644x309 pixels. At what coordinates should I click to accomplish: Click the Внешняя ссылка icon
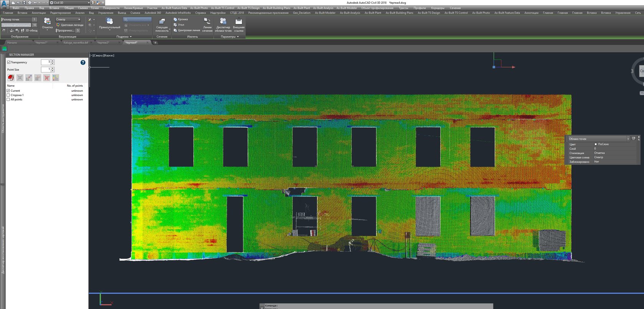238,21
